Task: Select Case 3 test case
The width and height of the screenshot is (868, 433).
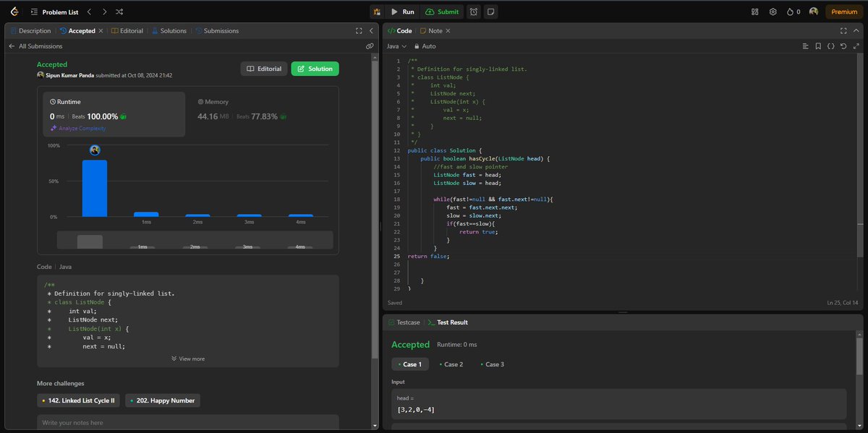Action: 493,364
